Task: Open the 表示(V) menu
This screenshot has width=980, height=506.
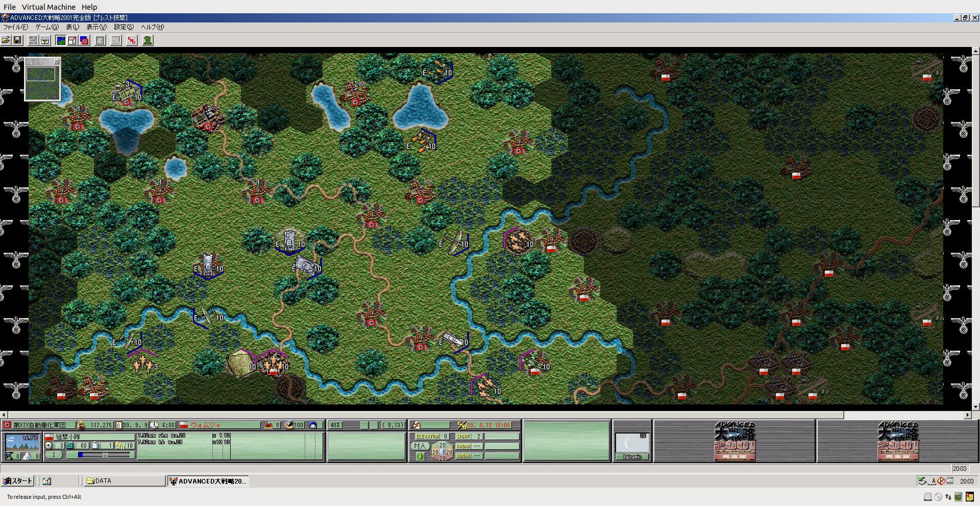Action: coord(96,27)
